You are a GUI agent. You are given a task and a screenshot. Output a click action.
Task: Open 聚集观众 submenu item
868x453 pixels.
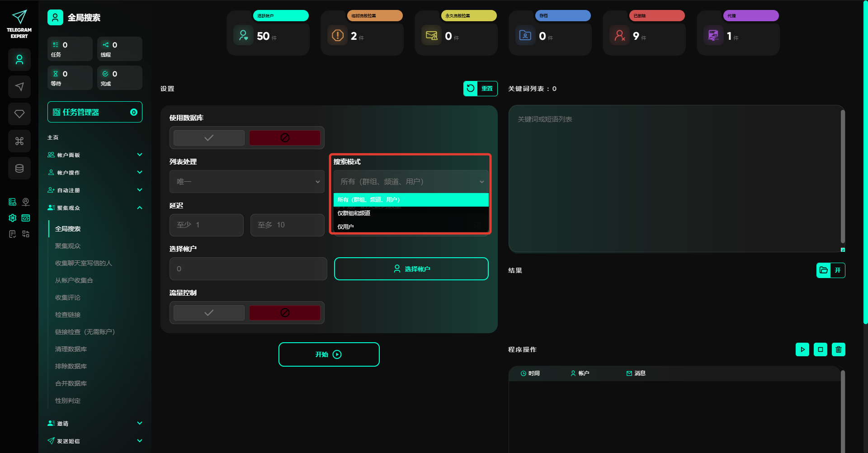[x=68, y=246]
